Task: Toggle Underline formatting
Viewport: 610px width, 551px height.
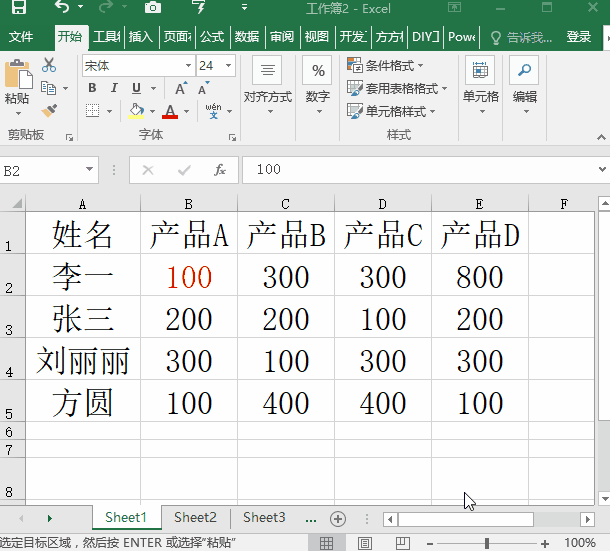Action: (136, 88)
